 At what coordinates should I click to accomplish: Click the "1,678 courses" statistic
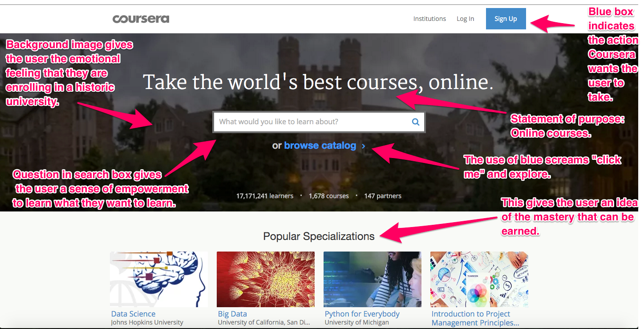pos(328,196)
